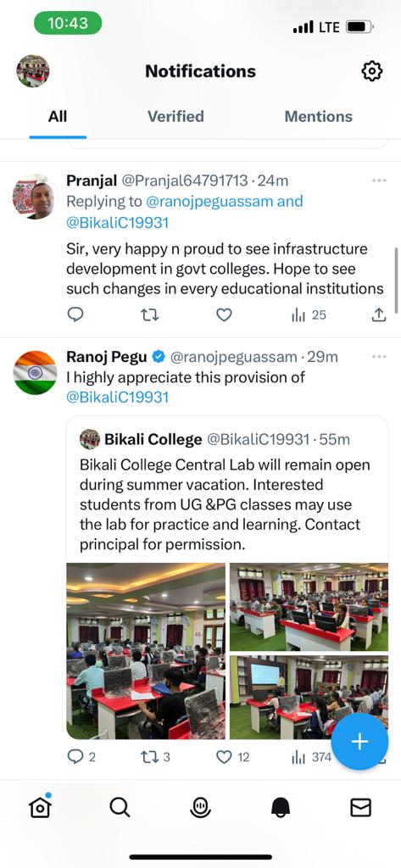The image size is (401, 868).
Task: Tap the Notifications bell icon
Action: [281, 808]
